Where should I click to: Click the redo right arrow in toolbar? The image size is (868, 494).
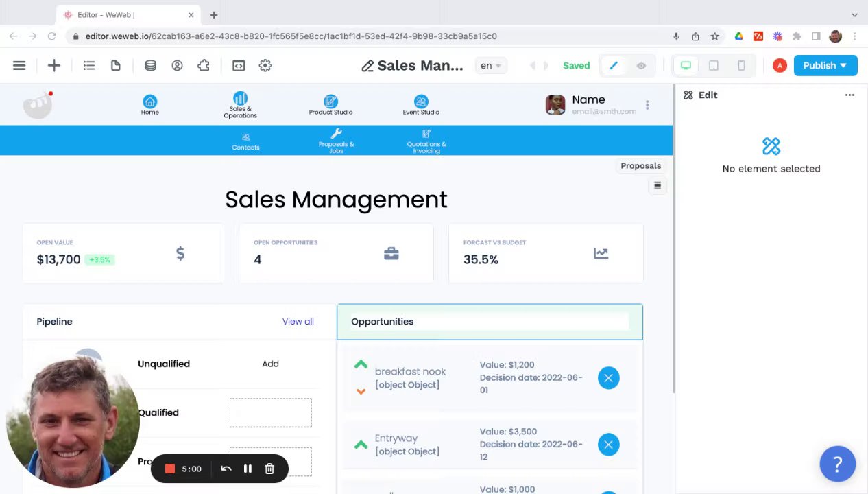[546, 66]
